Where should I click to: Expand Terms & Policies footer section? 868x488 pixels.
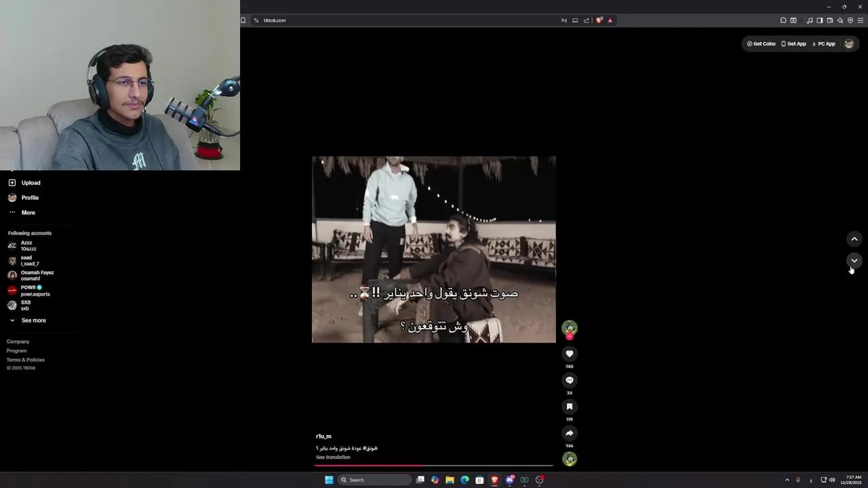click(x=26, y=360)
